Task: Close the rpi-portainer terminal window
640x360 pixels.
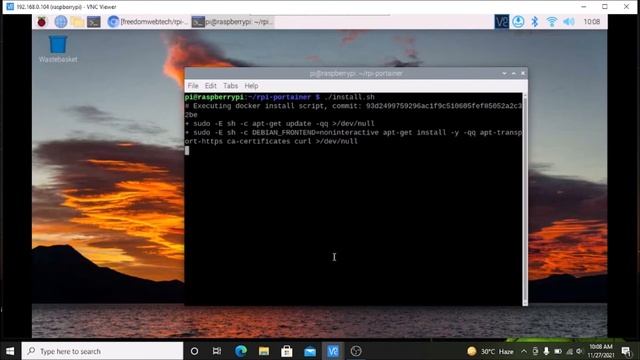Action: 523,73
